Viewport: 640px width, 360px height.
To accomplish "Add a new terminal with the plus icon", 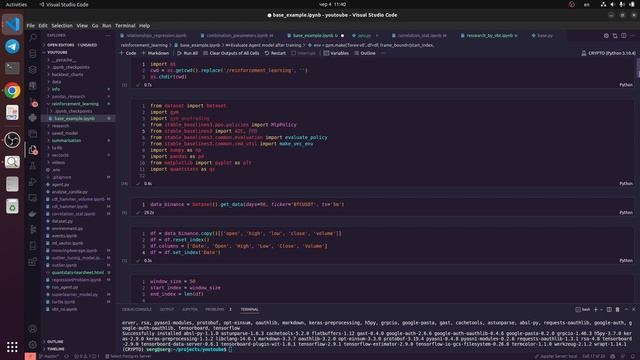I will (596, 309).
